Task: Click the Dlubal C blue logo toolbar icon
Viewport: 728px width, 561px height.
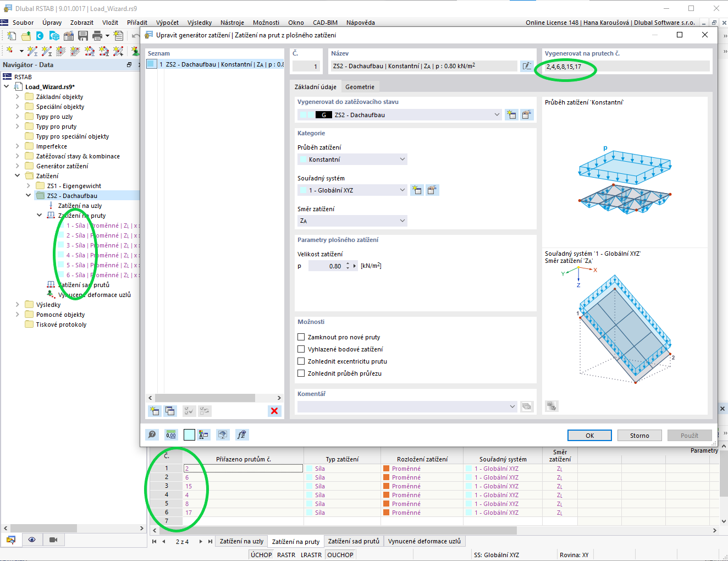Action: click(40, 36)
